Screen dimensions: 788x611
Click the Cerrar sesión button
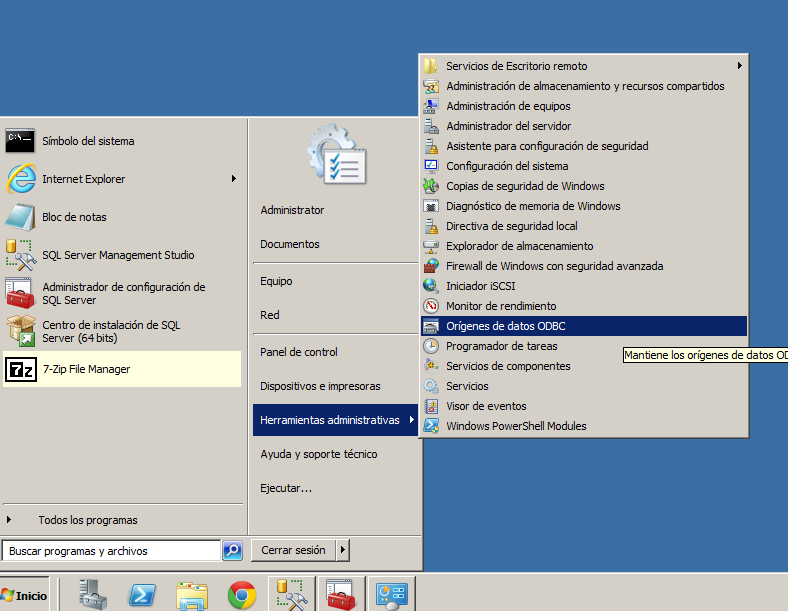pos(293,550)
